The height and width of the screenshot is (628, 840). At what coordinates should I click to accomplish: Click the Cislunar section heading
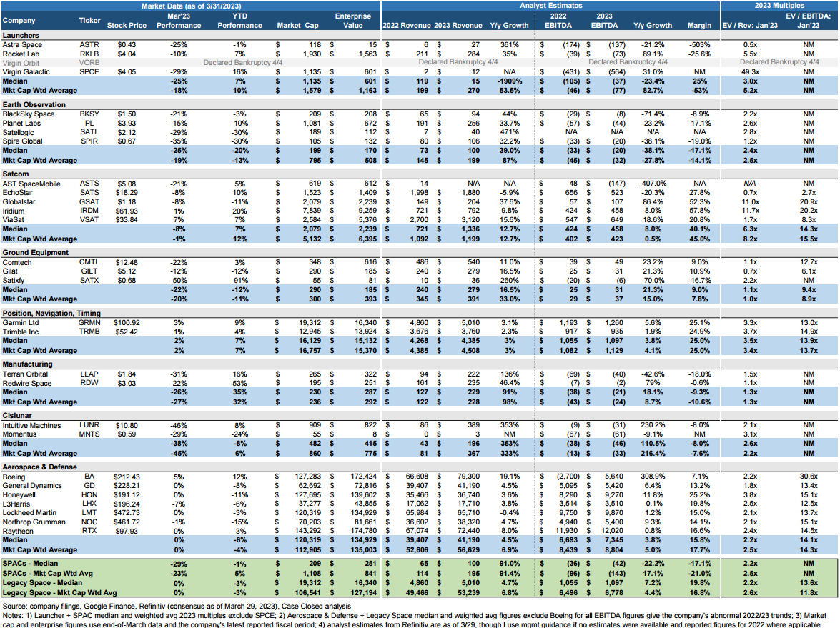tap(17, 416)
